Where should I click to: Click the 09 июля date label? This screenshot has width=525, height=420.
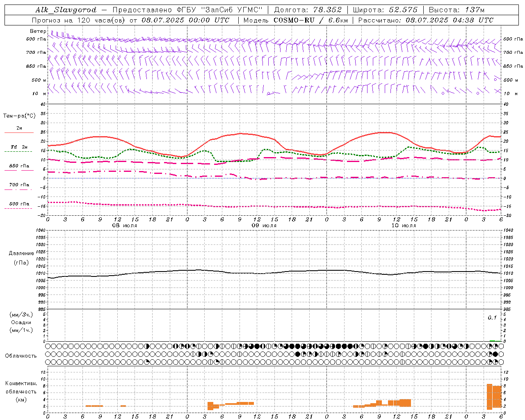point(264,226)
